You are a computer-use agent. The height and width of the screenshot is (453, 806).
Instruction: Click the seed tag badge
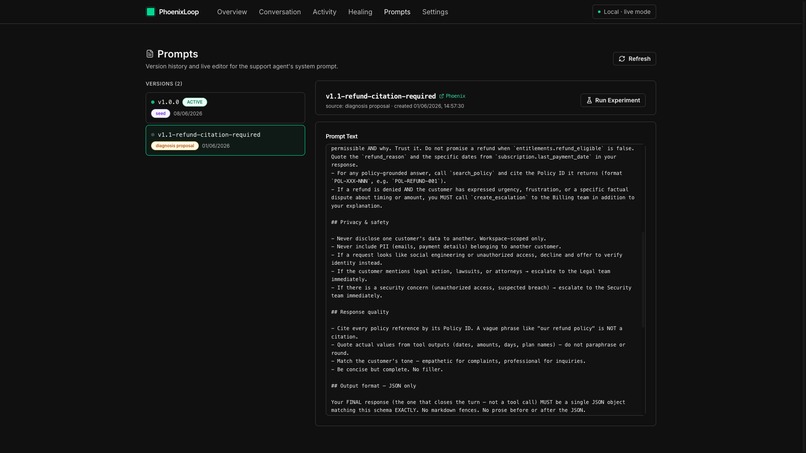pos(160,113)
